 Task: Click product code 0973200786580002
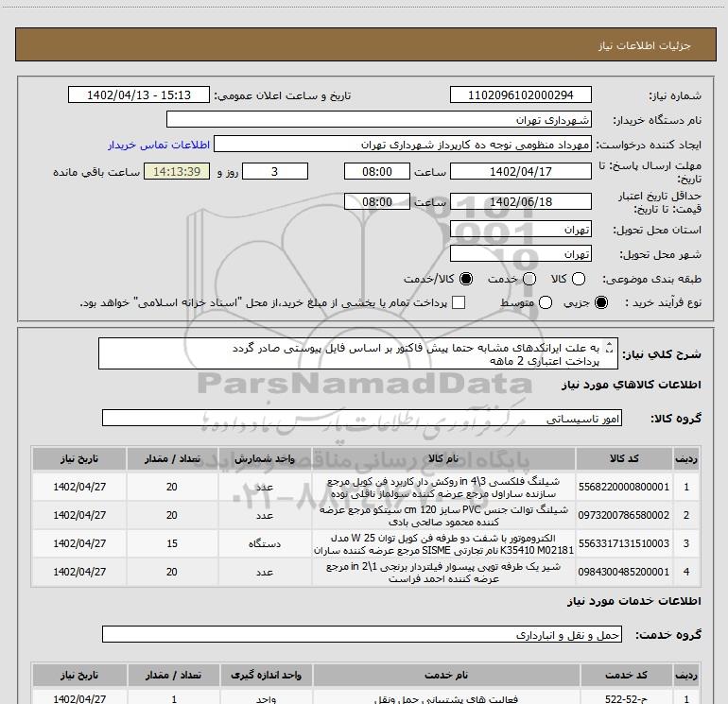tap(624, 515)
